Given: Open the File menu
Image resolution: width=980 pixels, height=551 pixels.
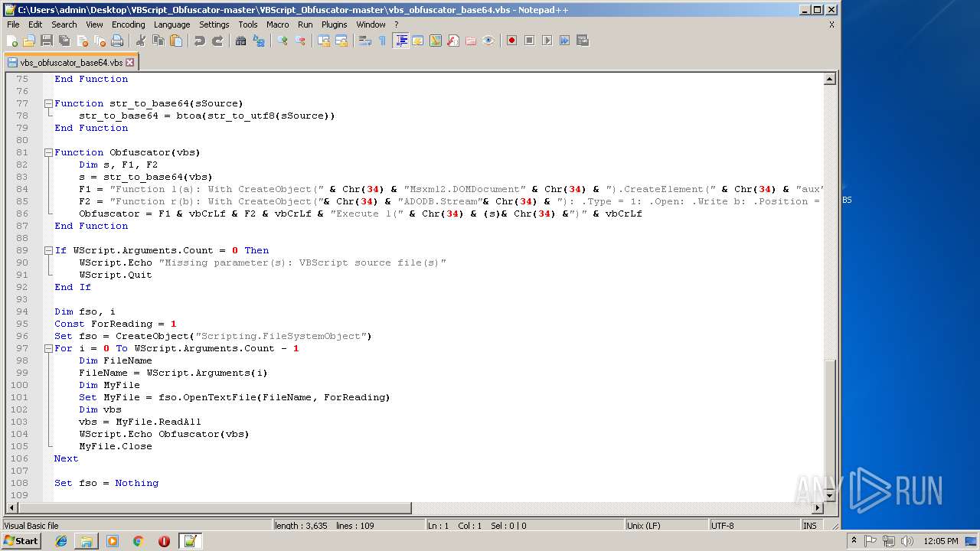Looking at the screenshot, I should pyautogui.click(x=13, y=24).
